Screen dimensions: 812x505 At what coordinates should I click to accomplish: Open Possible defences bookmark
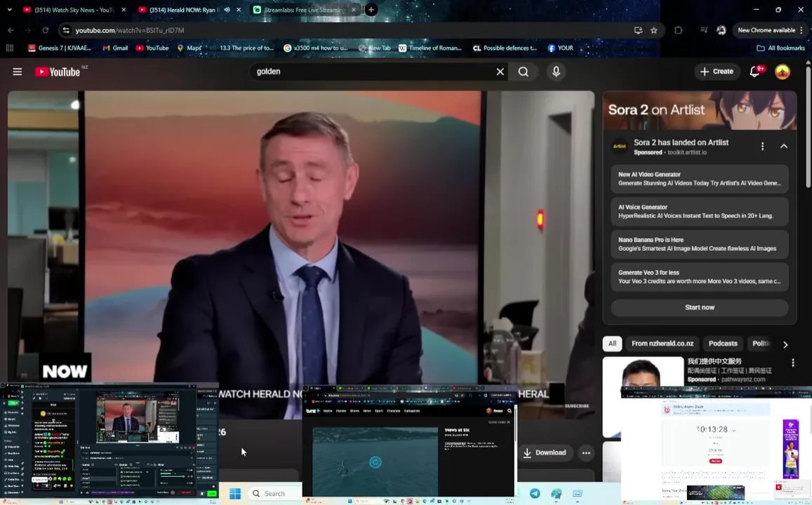click(505, 48)
